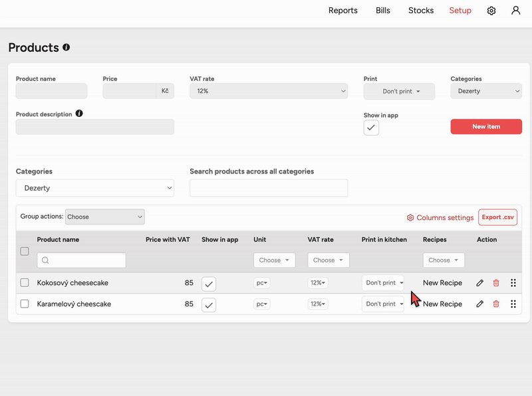Expand the Group actions Choose dropdown
Viewport: 532px width, 396px height.
104,217
